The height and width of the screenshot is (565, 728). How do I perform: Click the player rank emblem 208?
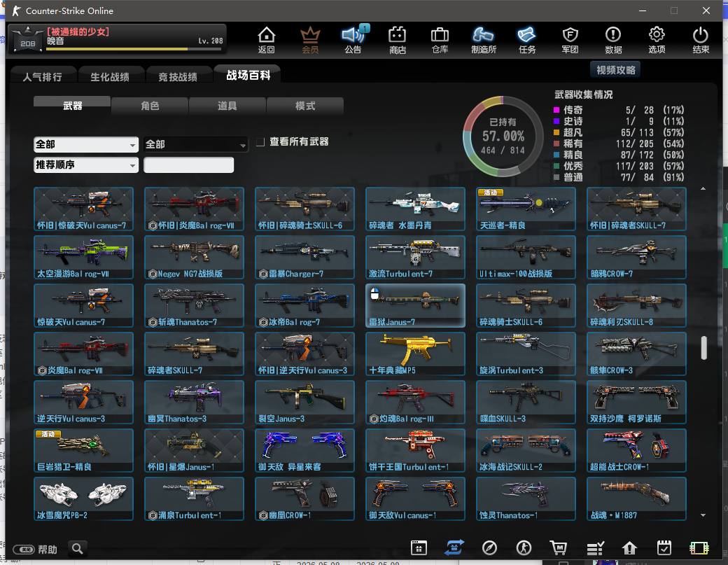coord(27,39)
